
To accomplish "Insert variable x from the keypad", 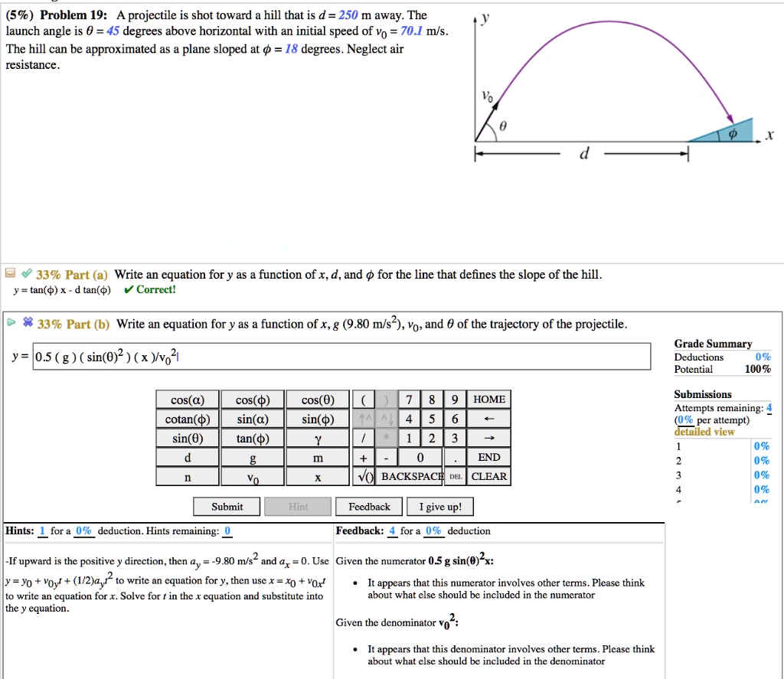I will (x=318, y=477).
